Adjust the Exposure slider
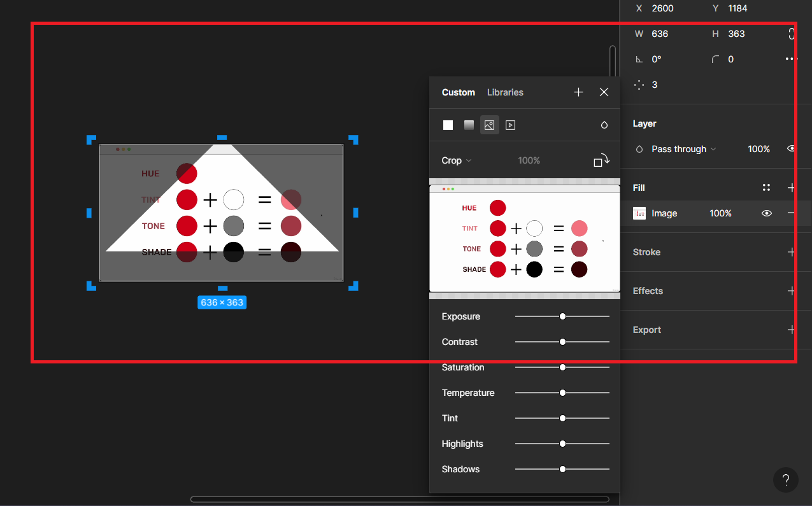812x506 pixels. coord(562,316)
